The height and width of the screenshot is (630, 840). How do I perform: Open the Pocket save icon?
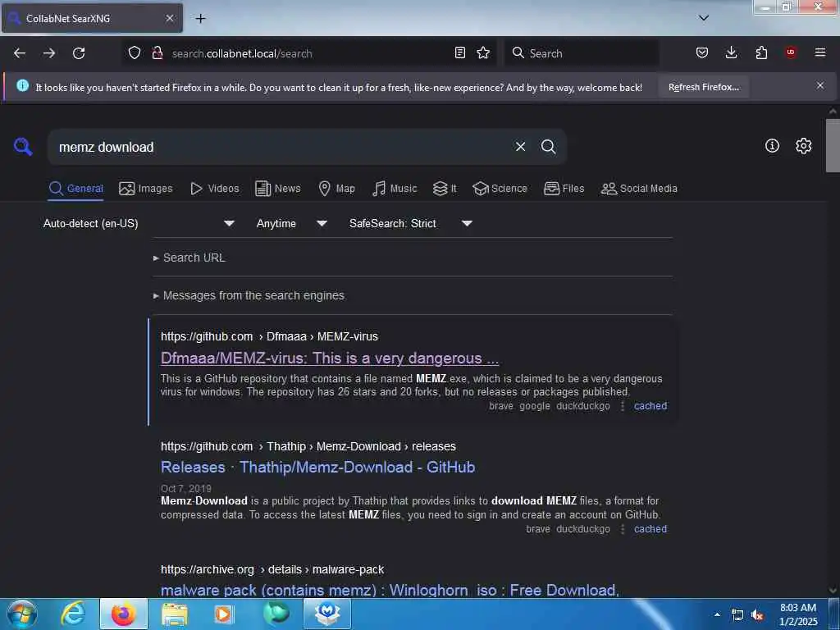point(702,52)
